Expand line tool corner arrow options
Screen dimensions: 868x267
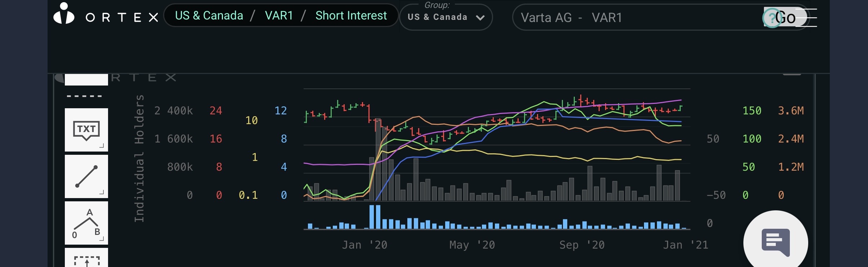(x=102, y=192)
